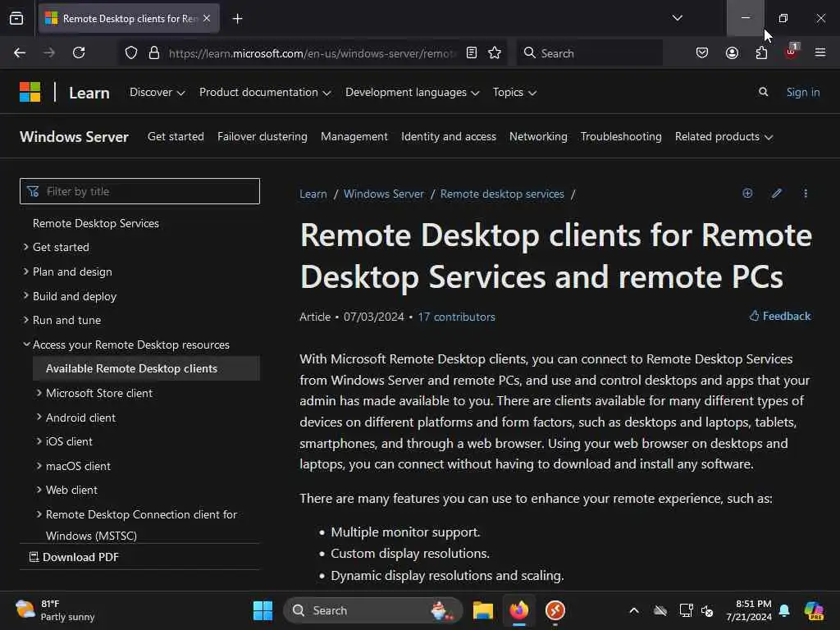Click Remote desktop services breadcrumb

coord(502,194)
